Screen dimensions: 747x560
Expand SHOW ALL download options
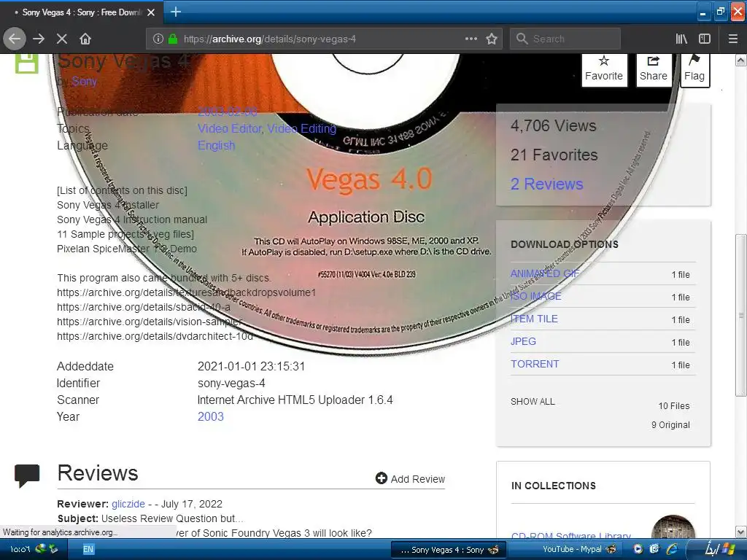click(533, 402)
